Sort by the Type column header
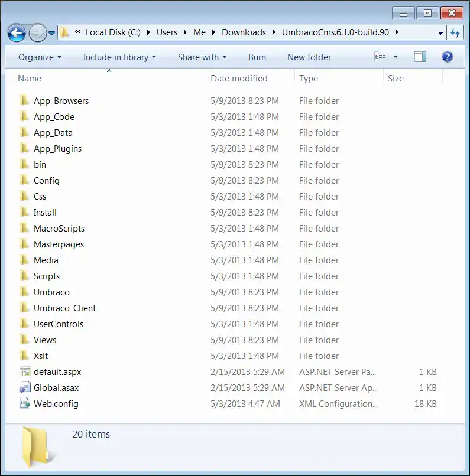The width and height of the screenshot is (470, 476). click(x=309, y=79)
